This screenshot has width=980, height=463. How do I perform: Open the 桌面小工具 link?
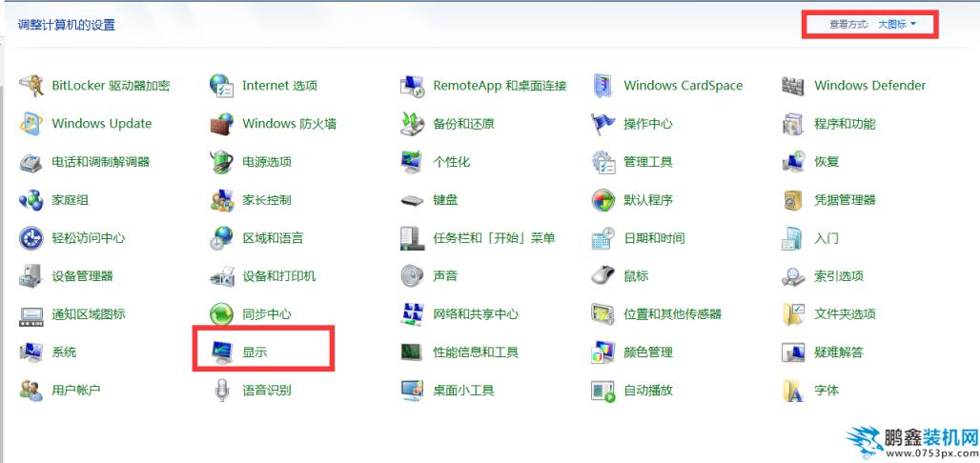click(463, 391)
